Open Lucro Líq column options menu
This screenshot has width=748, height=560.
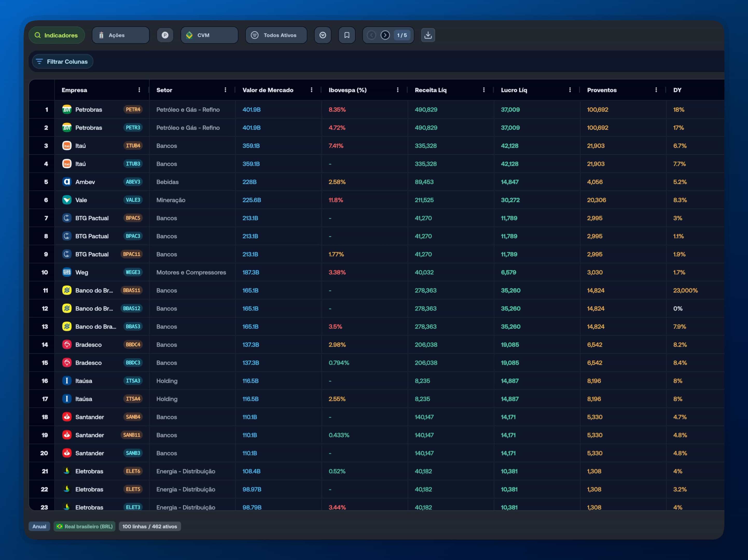(570, 90)
